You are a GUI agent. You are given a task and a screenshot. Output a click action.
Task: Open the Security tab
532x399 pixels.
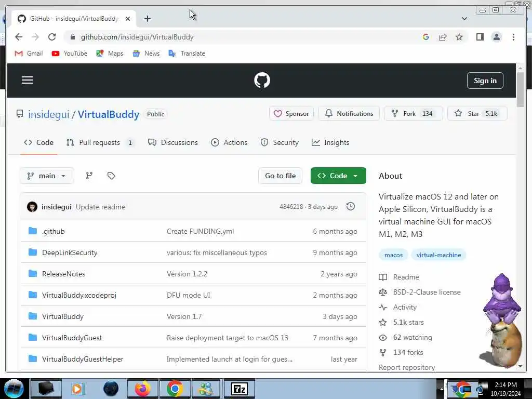point(280,142)
